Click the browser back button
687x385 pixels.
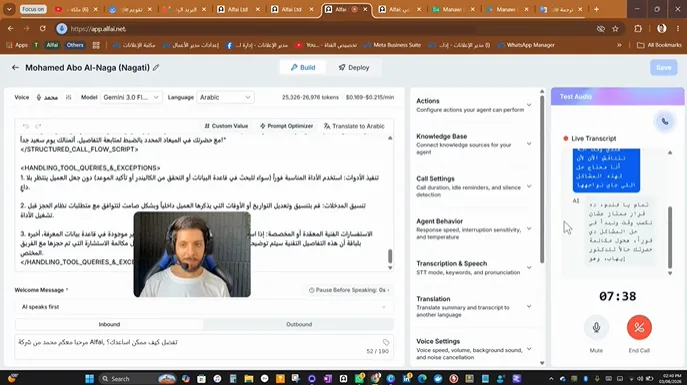(x=11, y=28)
